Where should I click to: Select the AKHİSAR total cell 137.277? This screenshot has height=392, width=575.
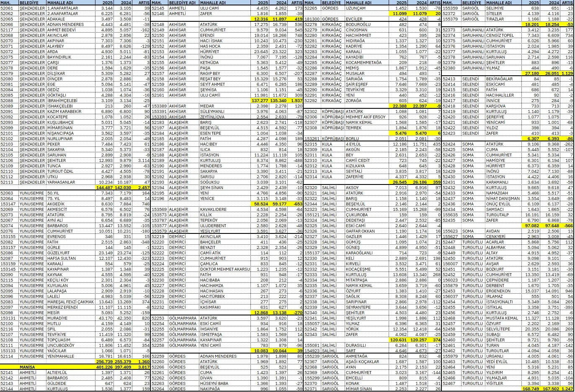[x=260, y=100]
